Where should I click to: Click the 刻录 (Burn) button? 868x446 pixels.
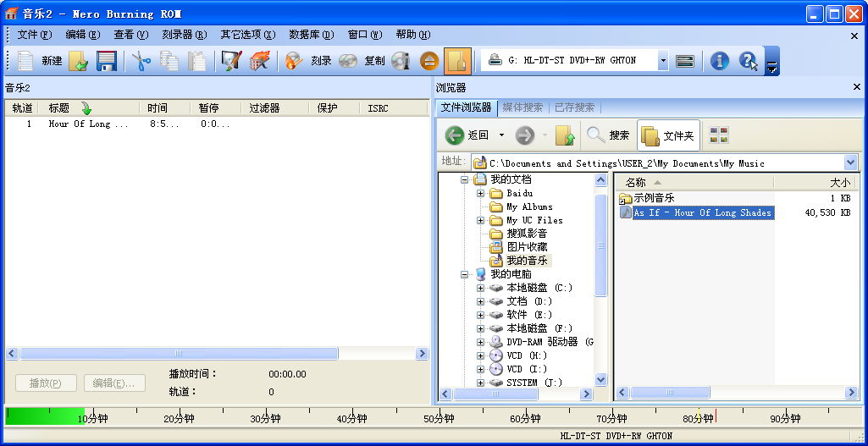[321, 61]
